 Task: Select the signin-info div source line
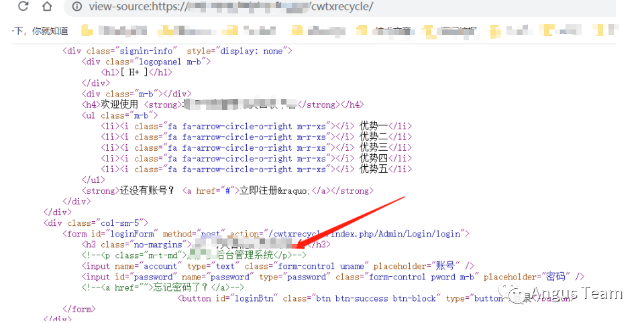tap(177, 51)
